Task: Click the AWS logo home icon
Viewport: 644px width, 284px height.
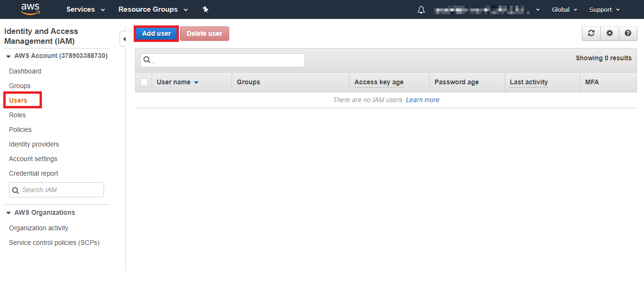Action: tap(31, 9)
